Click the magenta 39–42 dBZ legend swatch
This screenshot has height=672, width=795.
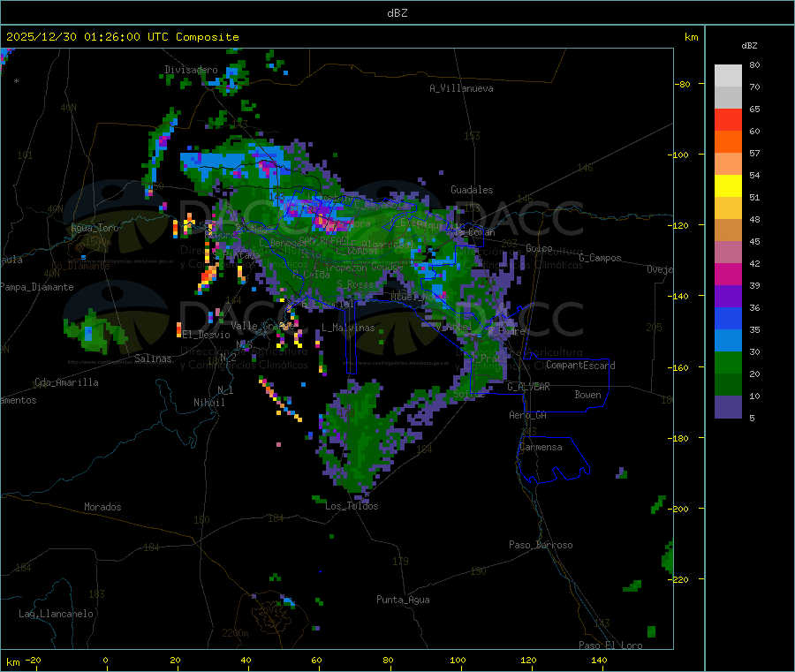pyautogui.click(x=728, y=274)
